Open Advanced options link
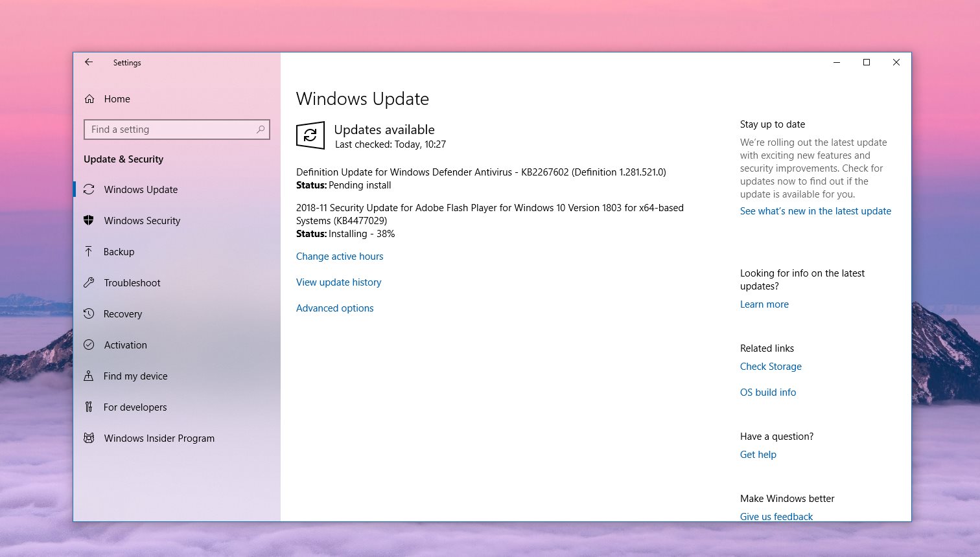This screenshot has width=980, height=557. [334, 308]
